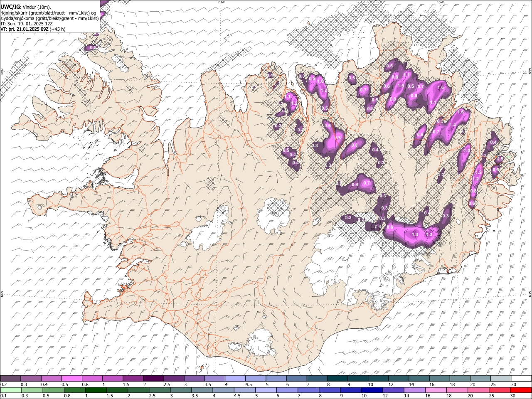Image resolution: width=532 pixels, height=399 pixels.
Task: Select the deep blue swatch between 10 and 12
Action: (x=372, y=390)
